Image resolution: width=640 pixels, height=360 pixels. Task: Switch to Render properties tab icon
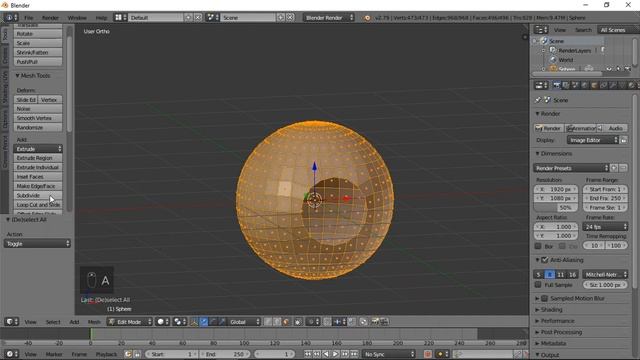click(556, 85)
